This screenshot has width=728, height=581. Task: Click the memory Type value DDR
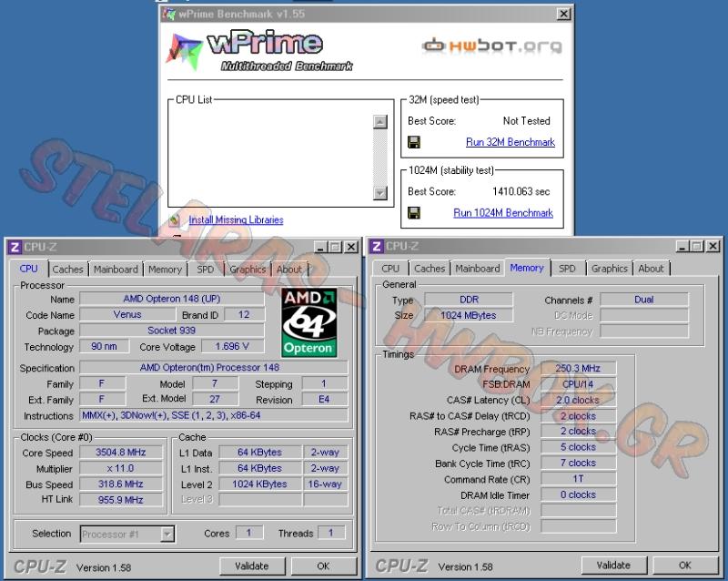coord(469,300)
